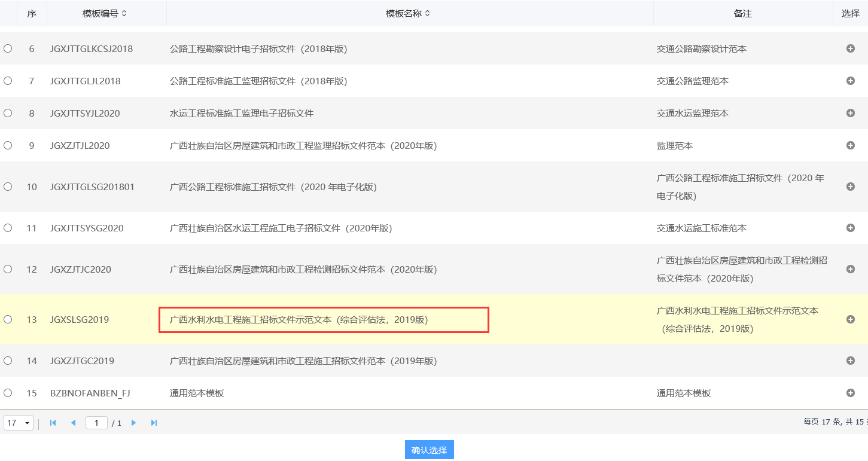Click the 选择 column header
Viewport: 868px width, 461px height.
point(850,13)
